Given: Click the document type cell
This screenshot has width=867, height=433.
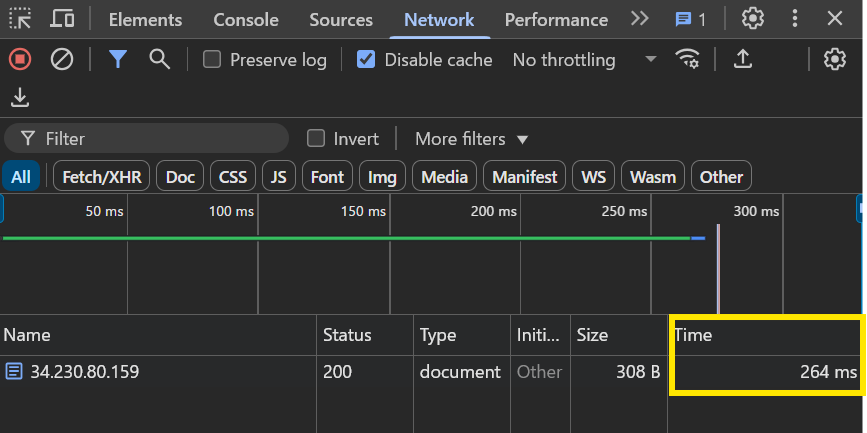Looking at the screenshot, I should (x=460, y=372).
